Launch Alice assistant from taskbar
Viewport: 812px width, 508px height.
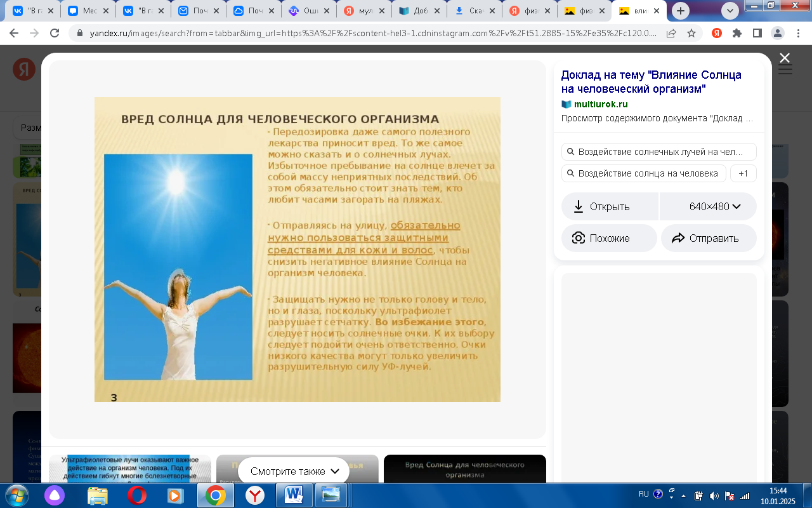coord(54,495)
